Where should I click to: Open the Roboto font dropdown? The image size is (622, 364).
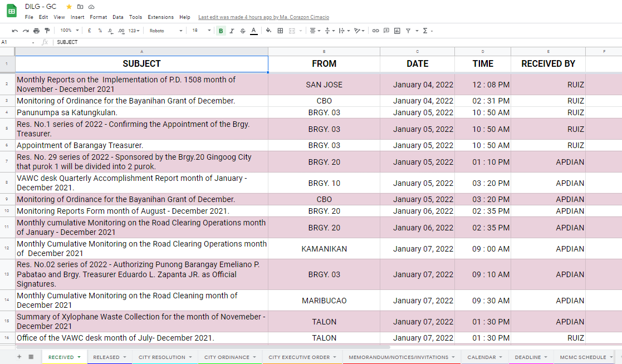pyautogui.click(x=165, y=31)
